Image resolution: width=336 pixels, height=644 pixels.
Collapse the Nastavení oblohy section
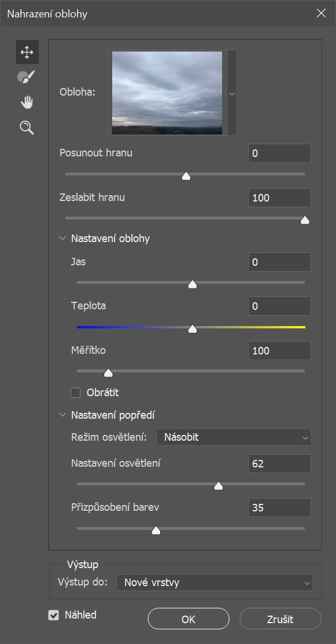click(63, 238)
